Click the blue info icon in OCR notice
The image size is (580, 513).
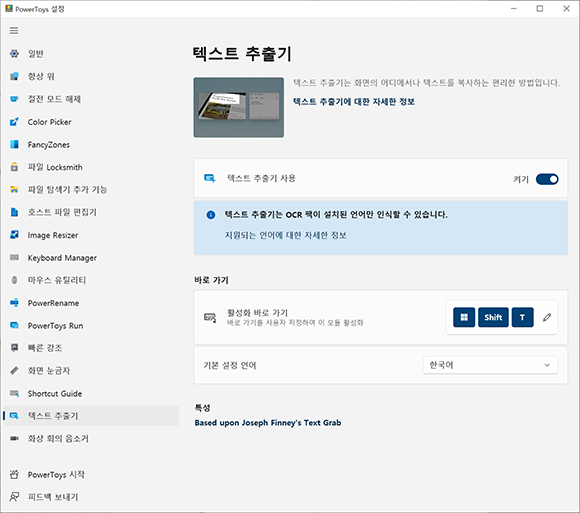click(x=211, y=215)
